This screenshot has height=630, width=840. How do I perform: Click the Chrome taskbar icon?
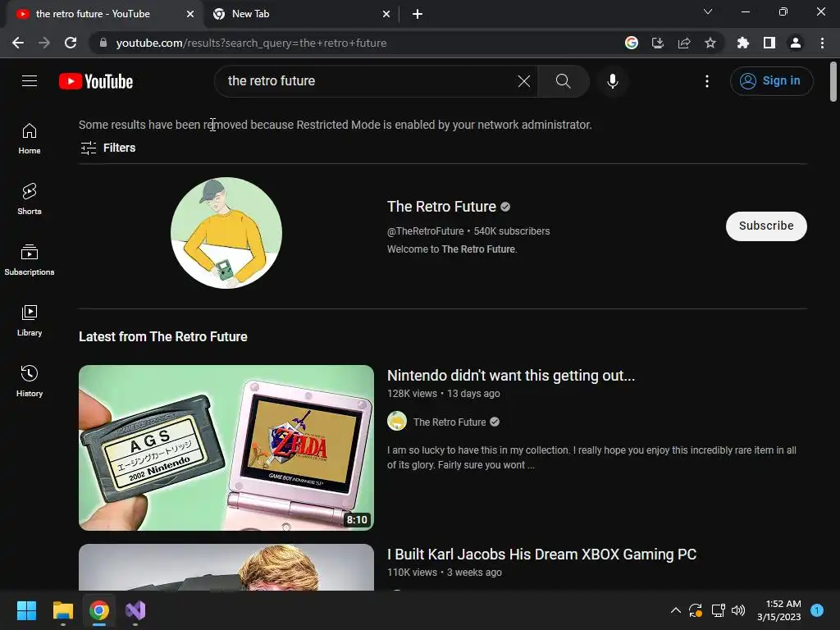[x=99, y=610]
